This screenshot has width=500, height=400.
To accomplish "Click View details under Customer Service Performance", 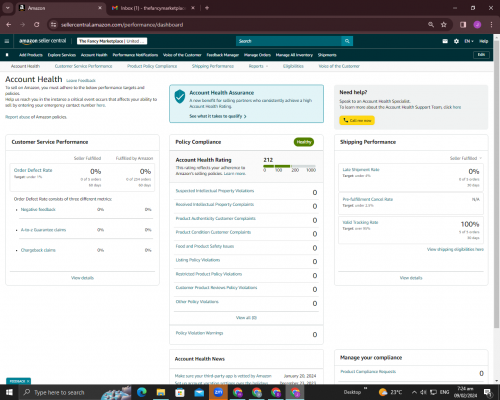I will (82, 278).
